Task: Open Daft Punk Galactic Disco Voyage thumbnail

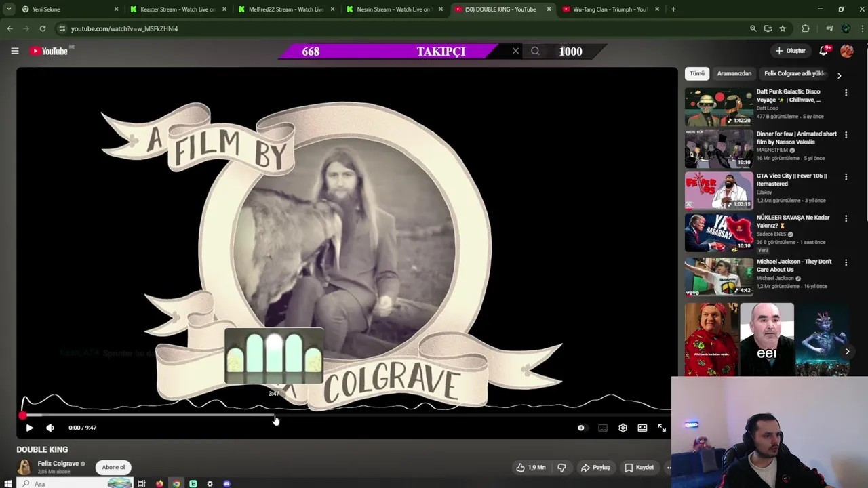Action: coord(719,107)
